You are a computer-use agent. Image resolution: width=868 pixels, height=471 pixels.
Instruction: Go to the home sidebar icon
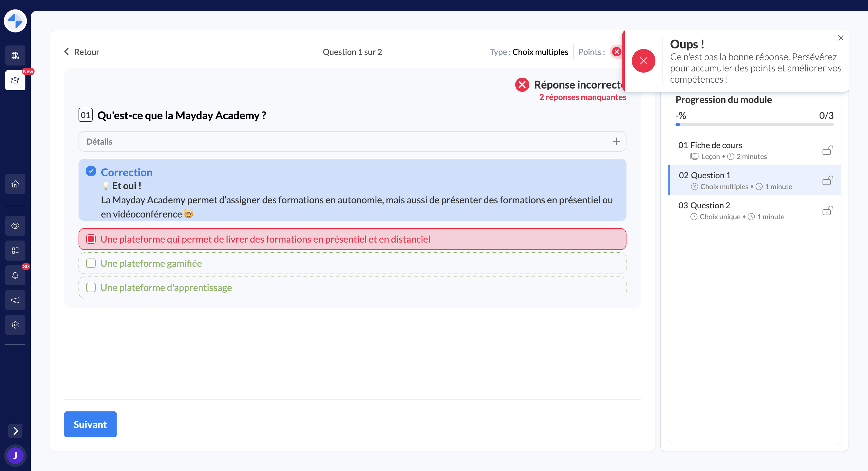(x=15, y=184)
